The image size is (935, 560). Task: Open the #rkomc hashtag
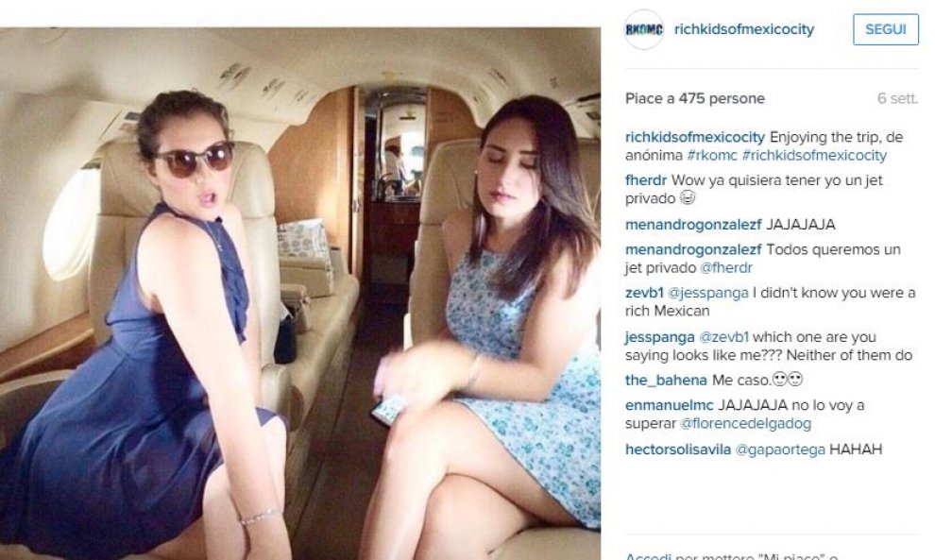click(712, 156)
